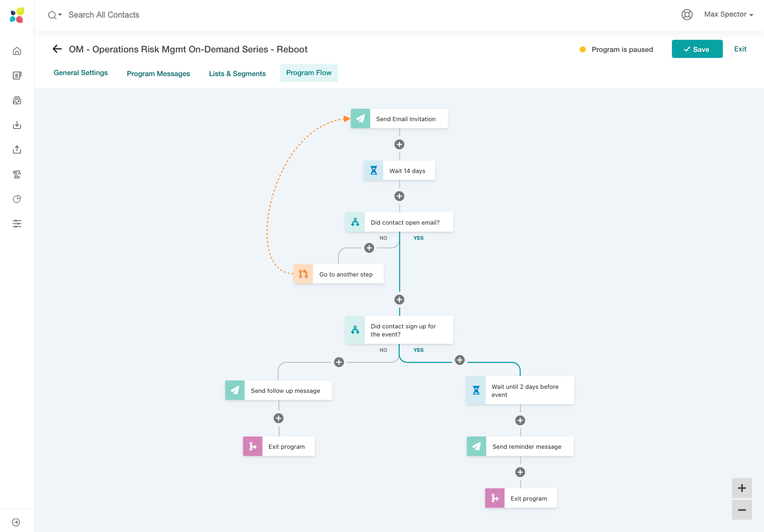Viewport: 764px width, 532px height.
Task: Expand the sidebar with bottom arrow icon
Action: (16, 522)
